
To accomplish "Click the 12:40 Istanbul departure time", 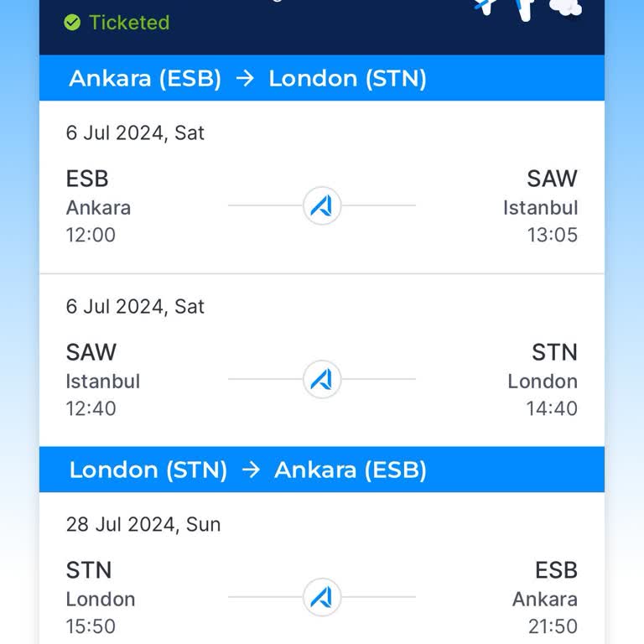I will pyautogui.click(x=91, y=408).
